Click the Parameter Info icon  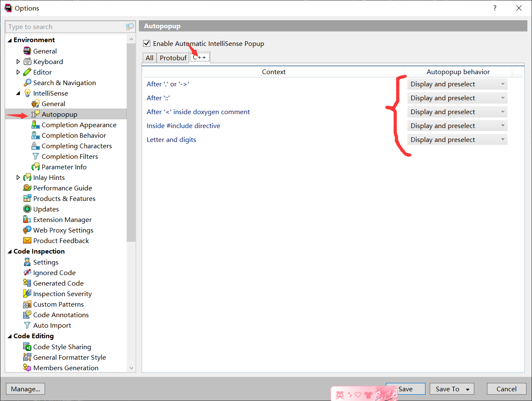coord(35,167)
